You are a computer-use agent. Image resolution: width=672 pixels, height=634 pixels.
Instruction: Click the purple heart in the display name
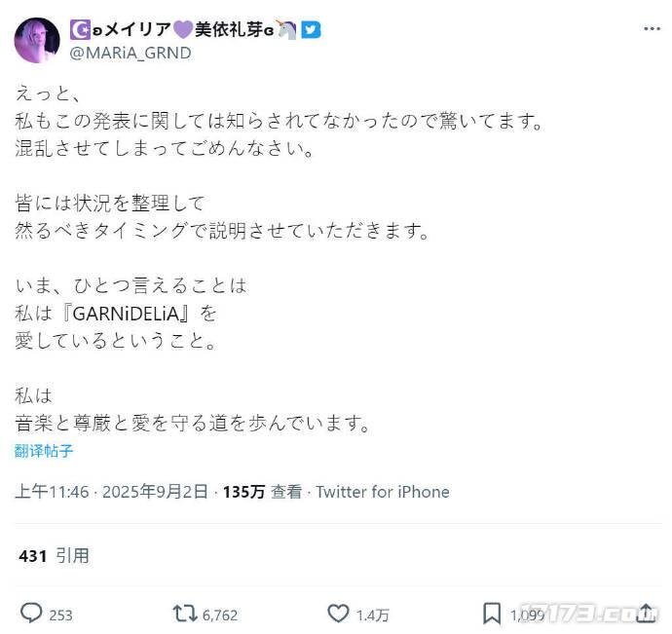[184, 30]
